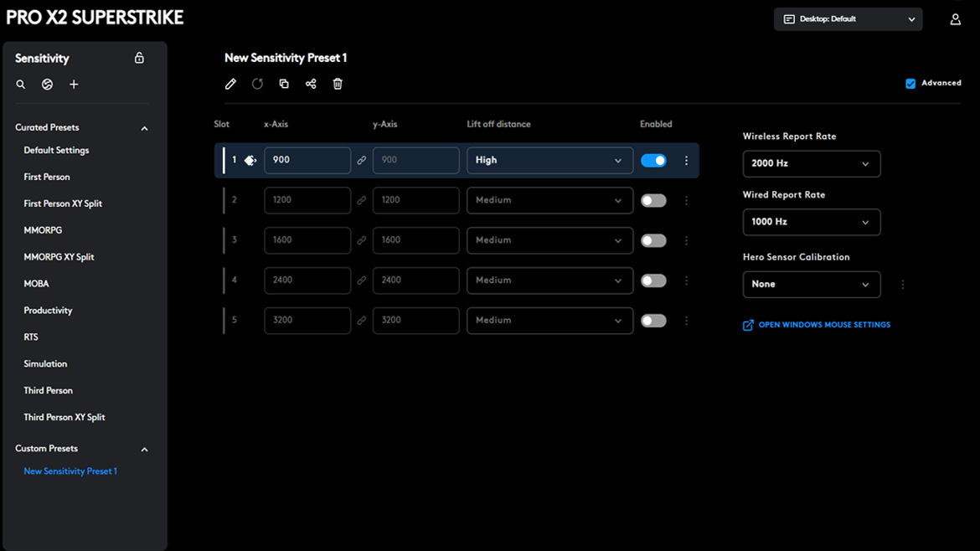
Task: Duplicate the preset using the copy icon
Action: tap(284, 84)
